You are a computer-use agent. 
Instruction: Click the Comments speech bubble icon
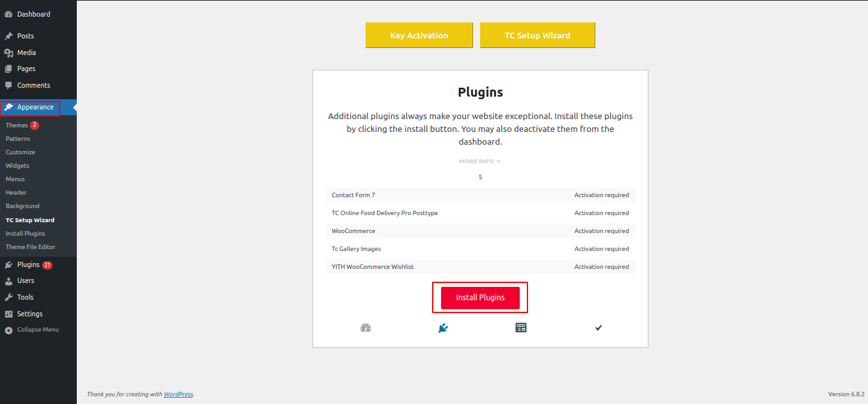8,85
